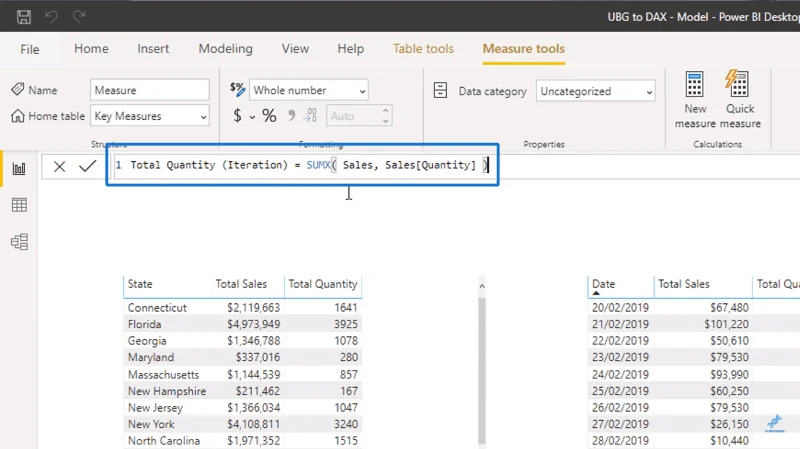This screenshot has height=449, width=800.
Task: Expand the Data category Uncategorized dropdown
Action: tap(595, 91)
